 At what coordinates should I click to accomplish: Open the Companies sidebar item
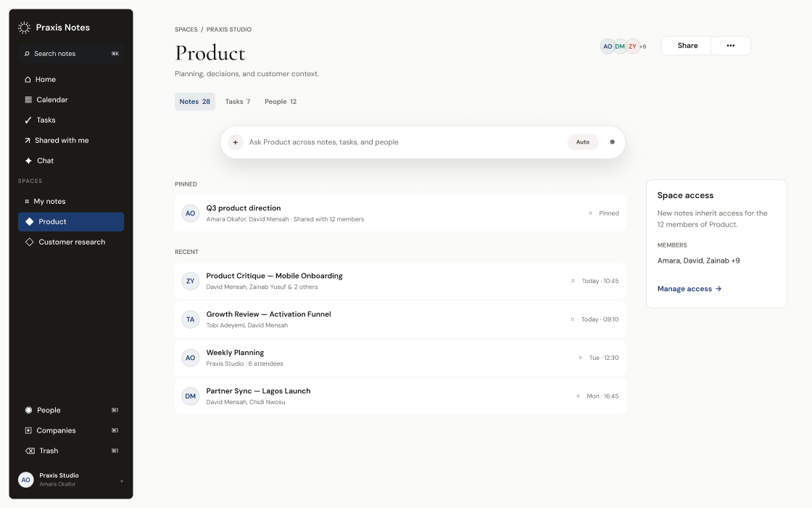(x=71, y=430)
